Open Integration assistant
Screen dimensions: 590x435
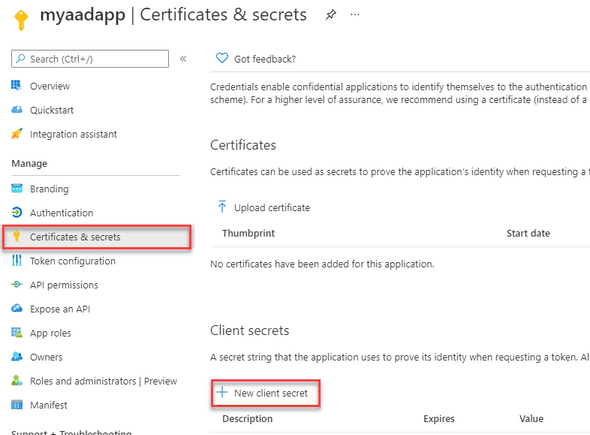(73, 134)
